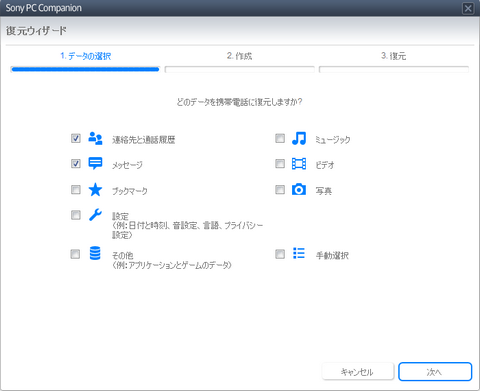
Task: Click the 次へ button
Action: pos(435,372)
